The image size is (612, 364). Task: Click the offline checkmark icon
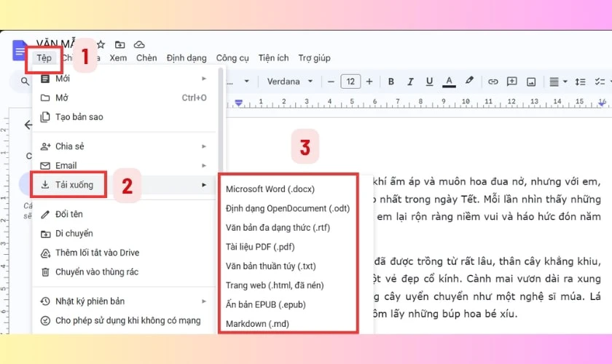(x=45, y=321)
